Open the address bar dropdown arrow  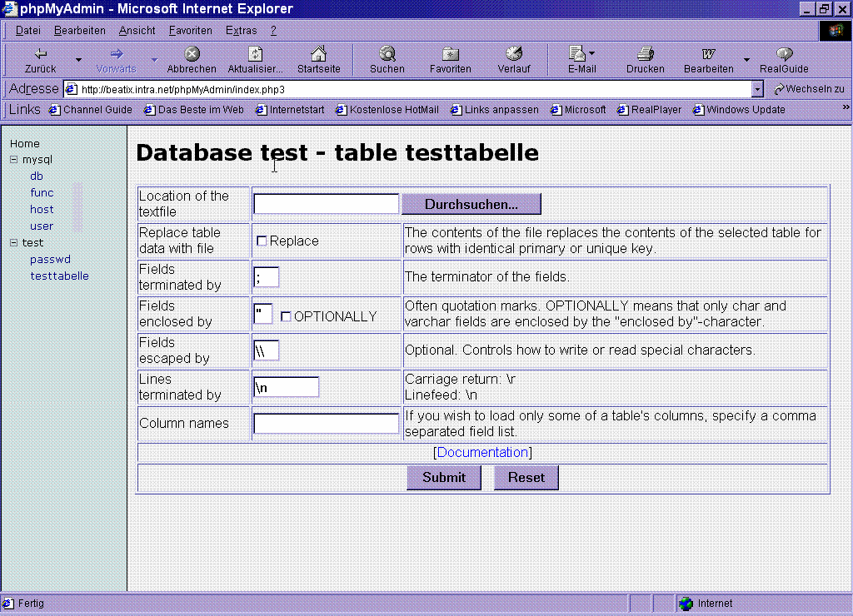(757, 89)
